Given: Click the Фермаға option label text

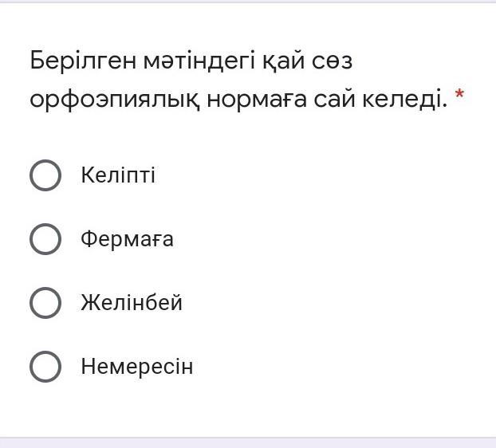Looking at the screenshot, I should (x=127, y=239).
